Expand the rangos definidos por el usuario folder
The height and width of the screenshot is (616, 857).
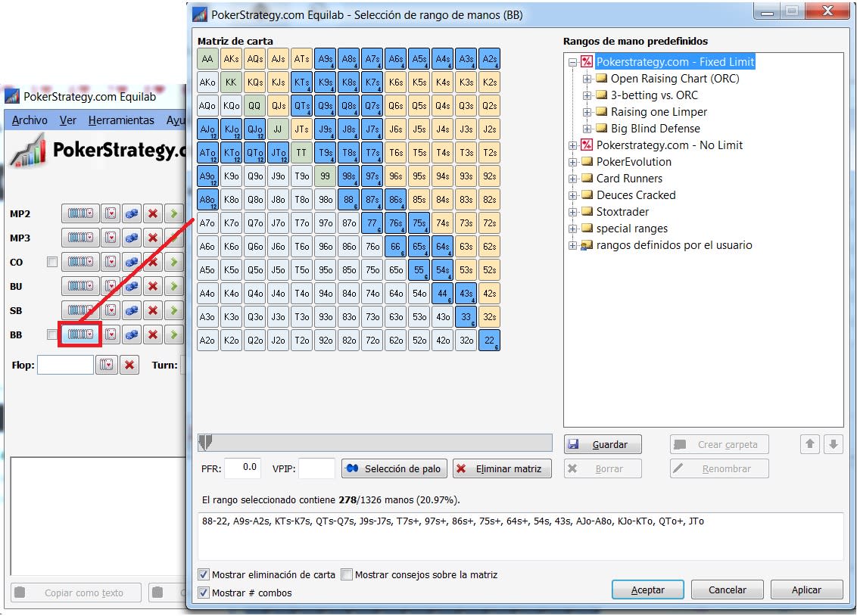pos(572,245)
